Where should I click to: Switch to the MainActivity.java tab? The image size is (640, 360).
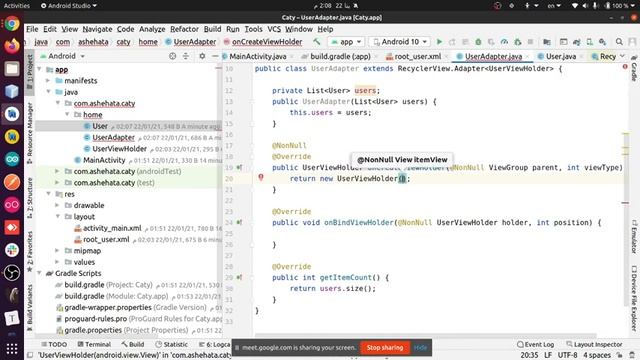coord(258,56)
